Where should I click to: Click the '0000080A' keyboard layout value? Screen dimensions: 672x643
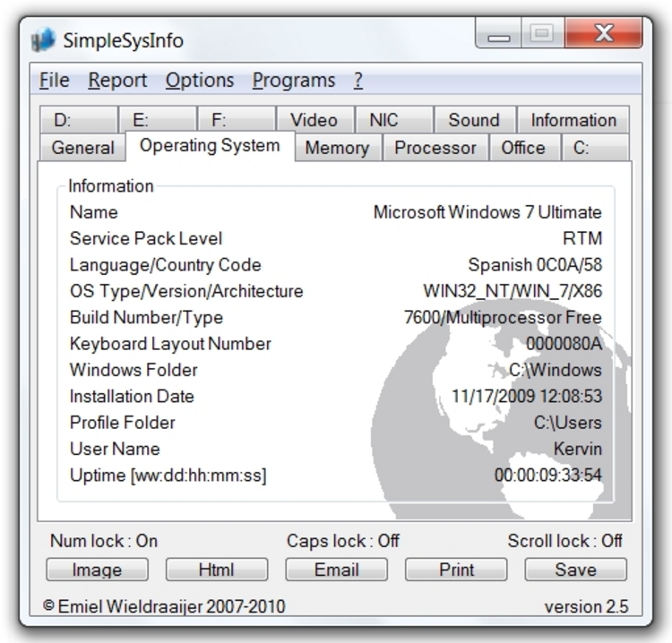564,344
